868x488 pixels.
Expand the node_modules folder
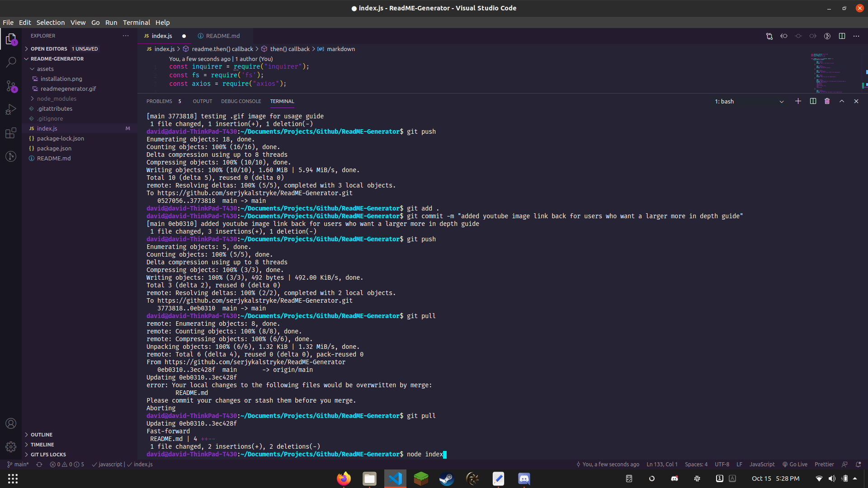point(57,99)
